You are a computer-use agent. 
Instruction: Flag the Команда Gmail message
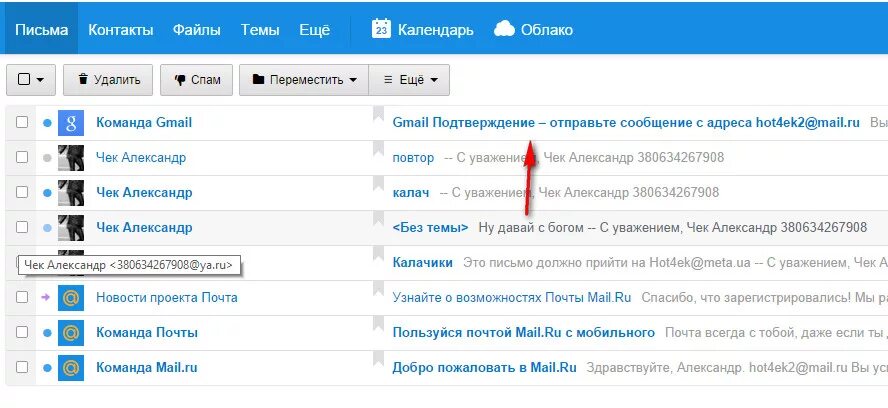click(378, 114)
